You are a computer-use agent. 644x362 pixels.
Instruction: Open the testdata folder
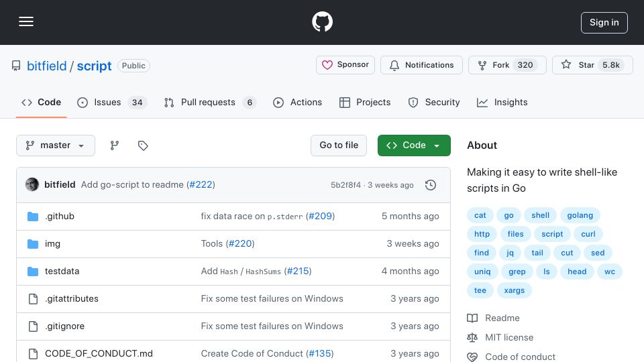point(62,271)
